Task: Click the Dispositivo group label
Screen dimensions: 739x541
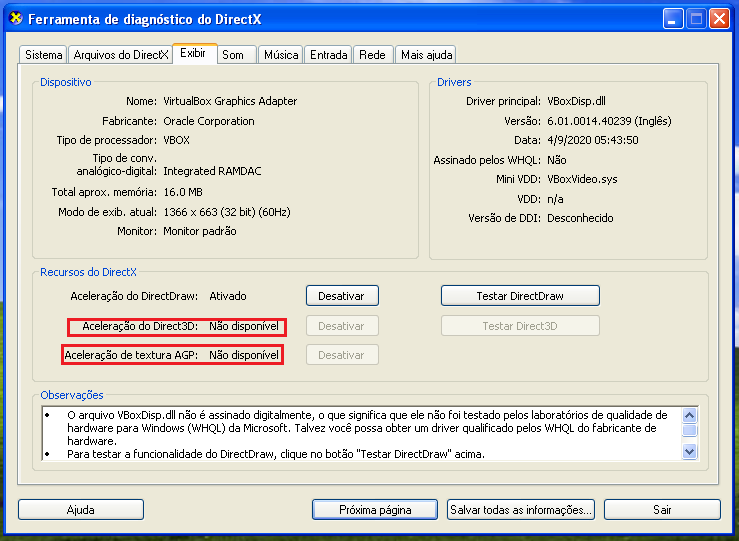Action: [66, 82]
